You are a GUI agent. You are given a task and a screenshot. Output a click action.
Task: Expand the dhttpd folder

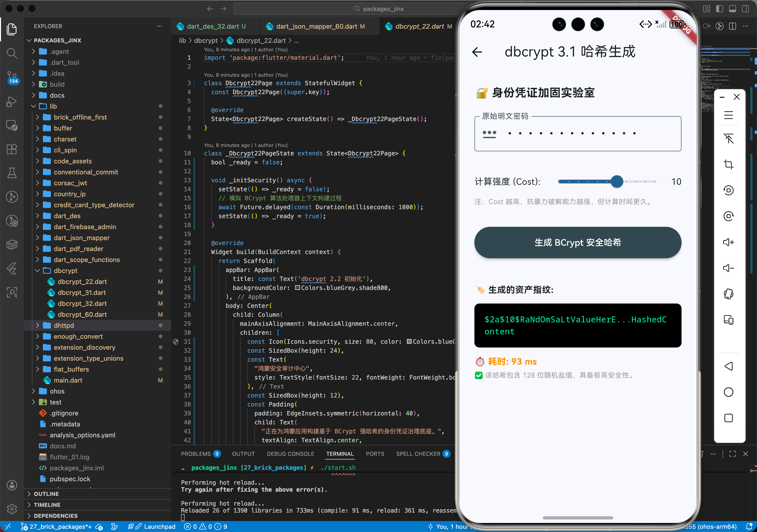(x=64, y=325)
